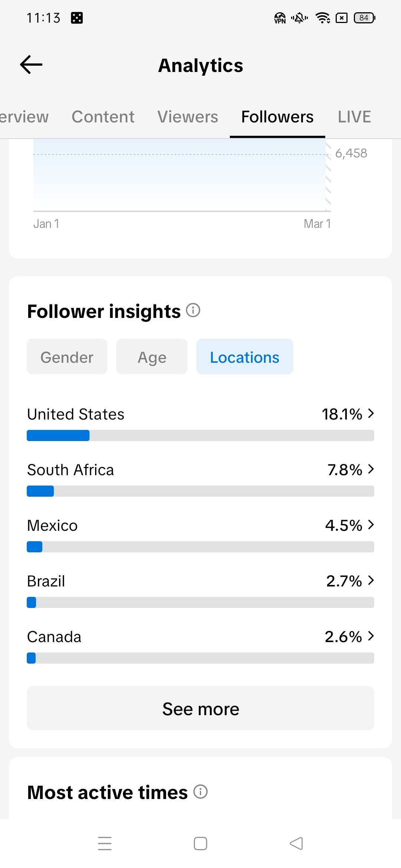Image resolution: width=401 pixels, height=868 pixels.
Task: Select the Age insights filter
Action: coord(152,357)
